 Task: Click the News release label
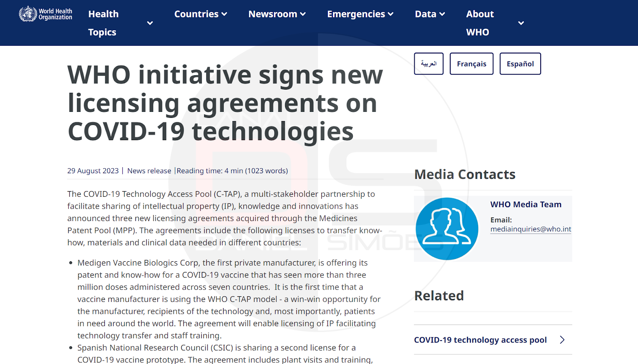point(149,171)
